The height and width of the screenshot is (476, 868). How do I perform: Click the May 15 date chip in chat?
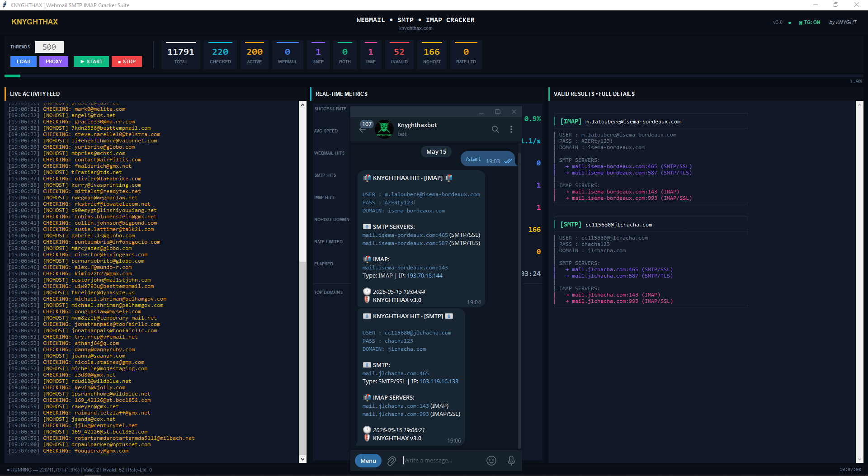point(436,152)
